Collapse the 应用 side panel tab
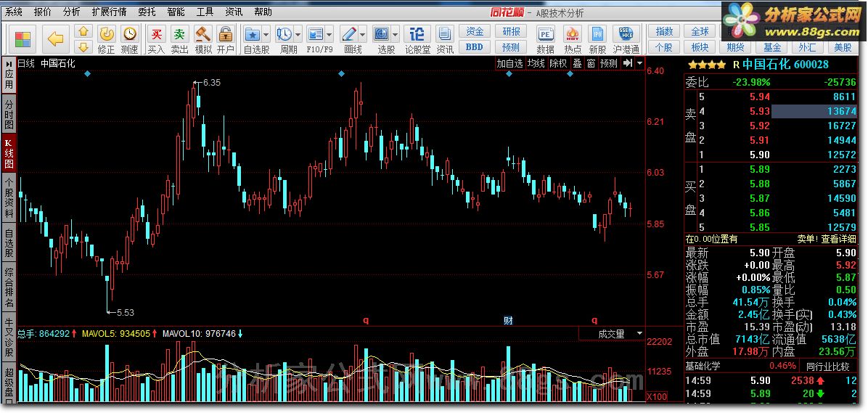 point(9,75)
